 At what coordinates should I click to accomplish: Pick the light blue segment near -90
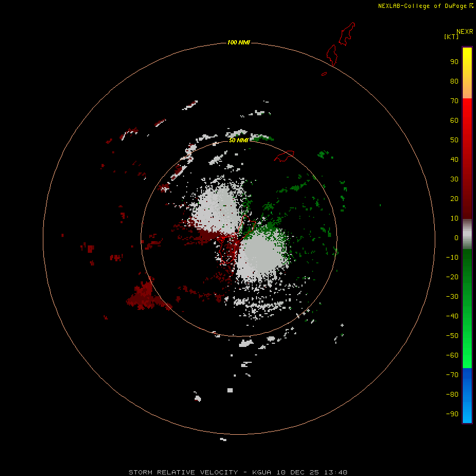[x=467, y=413]
